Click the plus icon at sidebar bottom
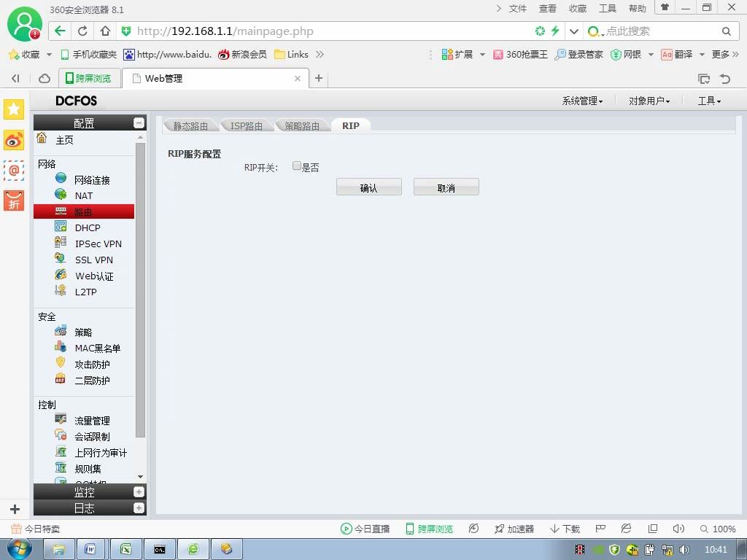 (x=15, y=509)
